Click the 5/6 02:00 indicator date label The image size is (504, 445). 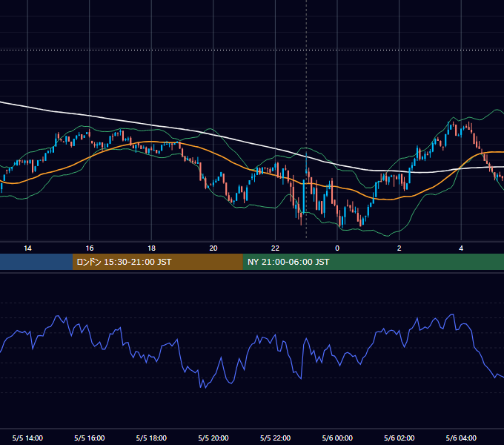point(399,438)
